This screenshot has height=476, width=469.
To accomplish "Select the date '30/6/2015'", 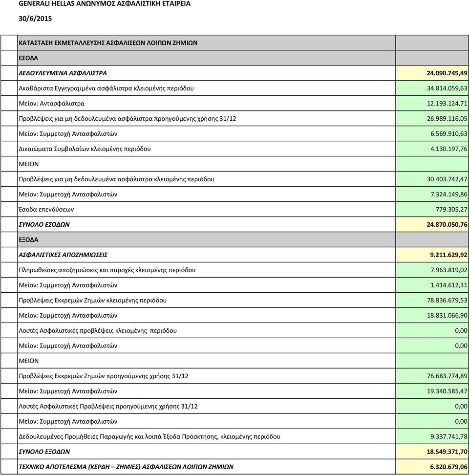I will coord(35,19).
